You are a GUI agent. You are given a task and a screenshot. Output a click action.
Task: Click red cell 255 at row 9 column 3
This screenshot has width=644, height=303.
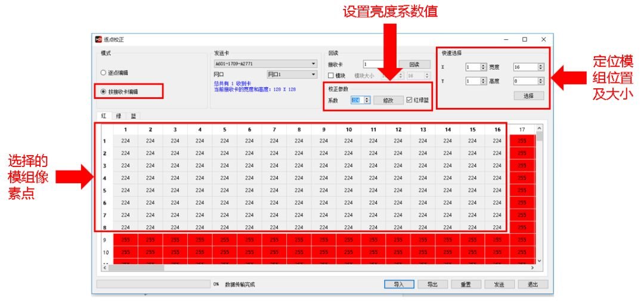coord(175,240)
